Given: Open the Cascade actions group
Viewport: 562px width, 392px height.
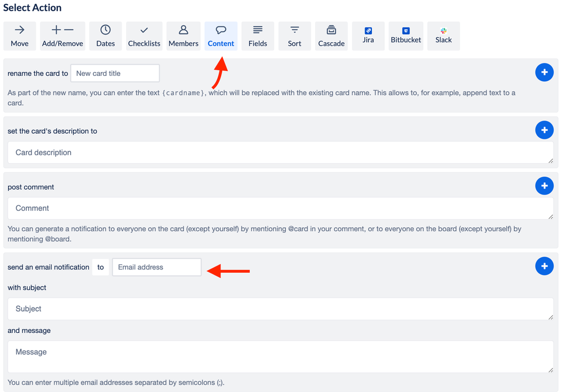Looking at the screenshot, I should 331,35.
